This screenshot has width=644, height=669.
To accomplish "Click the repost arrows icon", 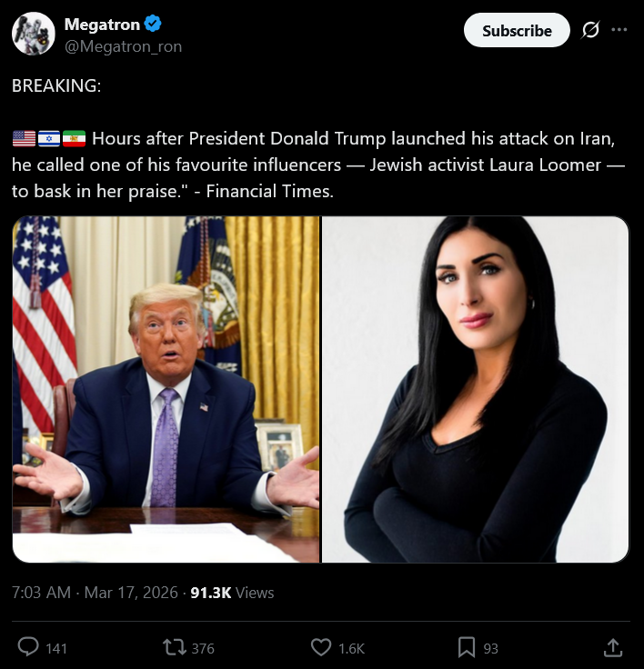I will point(175,647).
